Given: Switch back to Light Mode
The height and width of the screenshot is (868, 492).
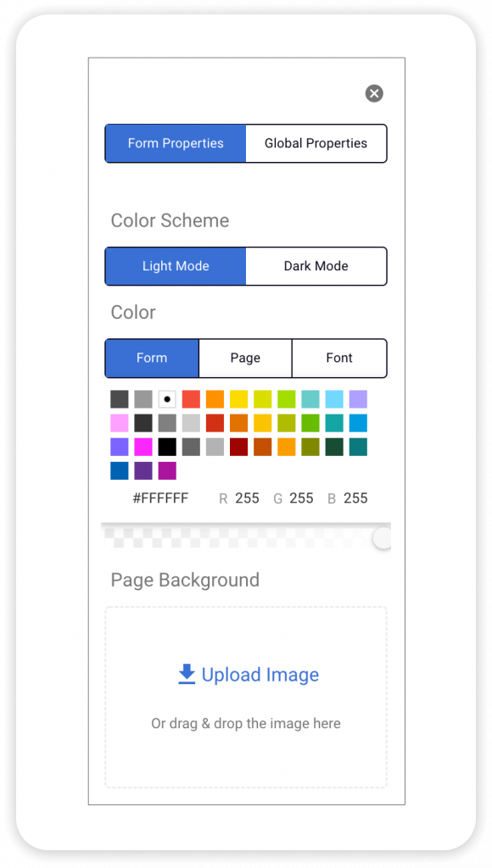Looking at the screenshot, I should pyautogui.click(x=175, y=266).
